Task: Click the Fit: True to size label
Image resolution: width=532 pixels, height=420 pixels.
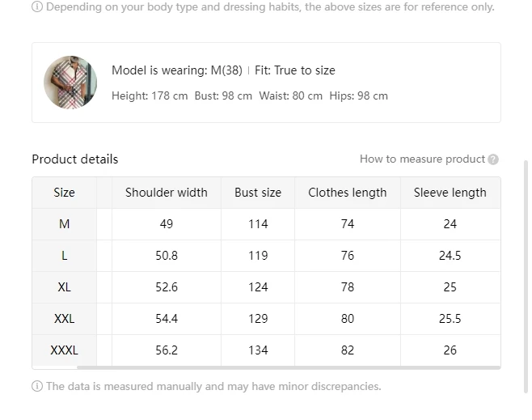Action: coord(294,70)
